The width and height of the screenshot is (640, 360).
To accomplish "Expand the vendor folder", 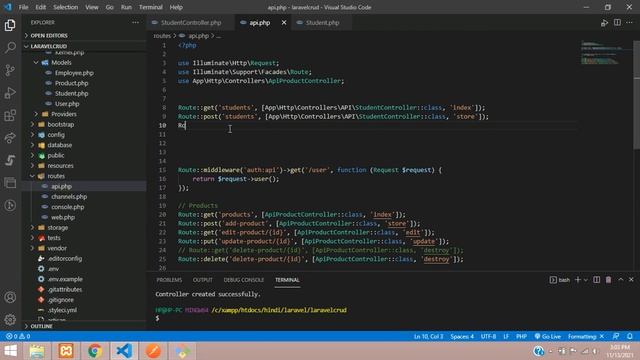I will 57,248.
